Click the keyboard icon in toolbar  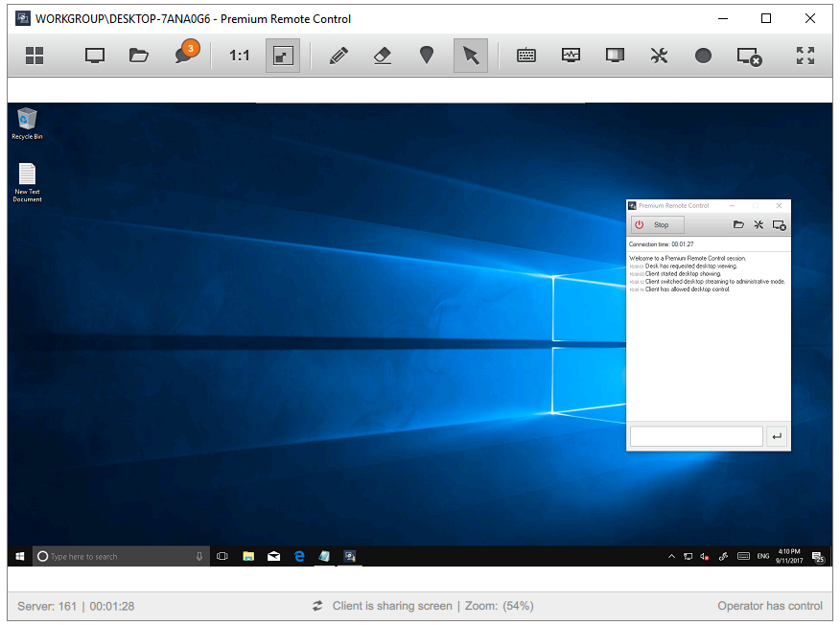pyautogui.click(x=526, y=56)
